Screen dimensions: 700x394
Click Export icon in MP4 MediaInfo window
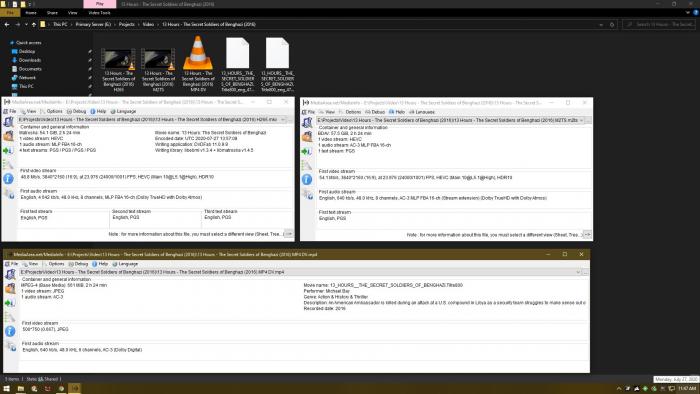[10, 303]
